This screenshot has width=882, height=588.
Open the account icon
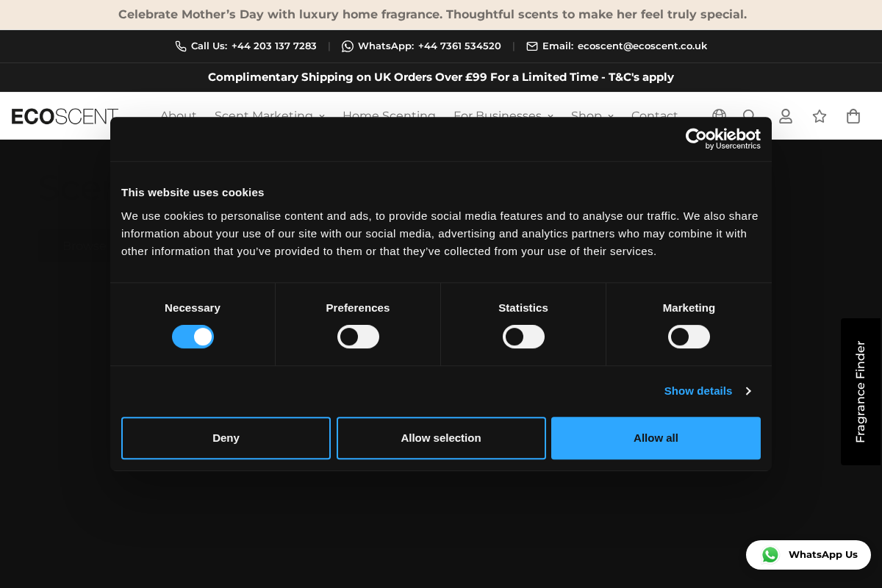(x=785, y=115)
